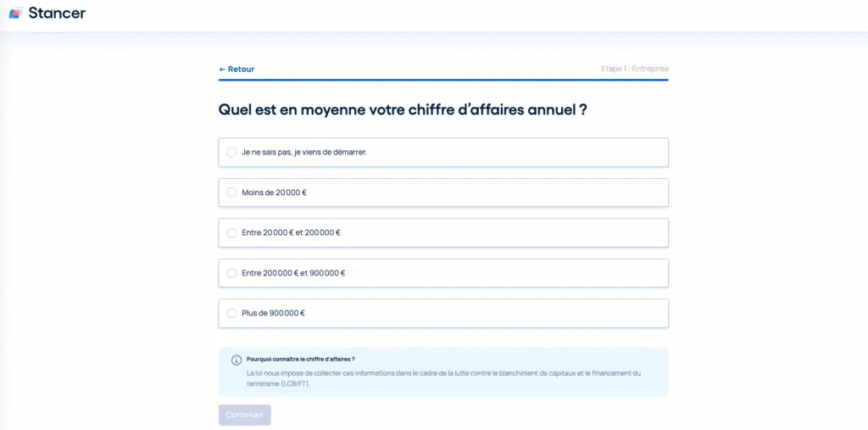
Task: Pick the 'Entre 200 000 € et 900 000 €' radio
Action: [x=231, y=273]
